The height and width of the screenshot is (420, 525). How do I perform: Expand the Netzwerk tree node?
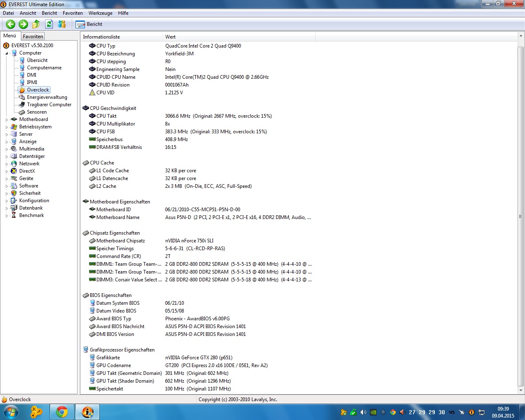tap(7, 164)
